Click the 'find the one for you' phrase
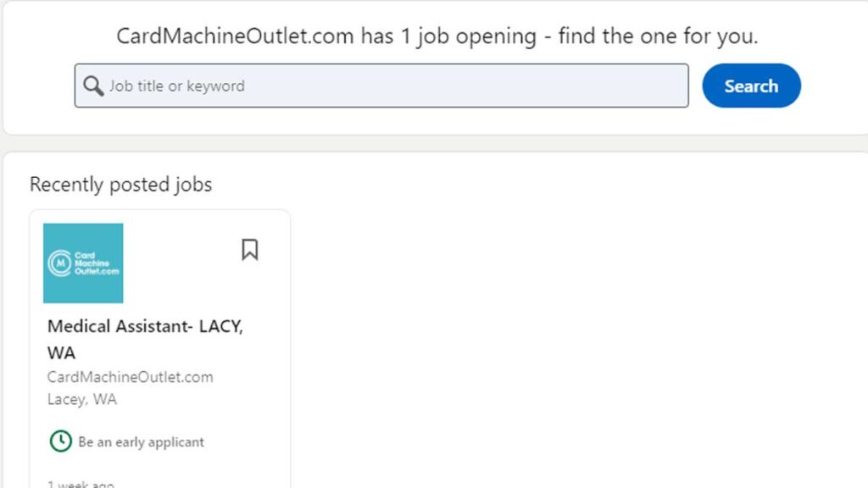 click(x=658, y=36)
